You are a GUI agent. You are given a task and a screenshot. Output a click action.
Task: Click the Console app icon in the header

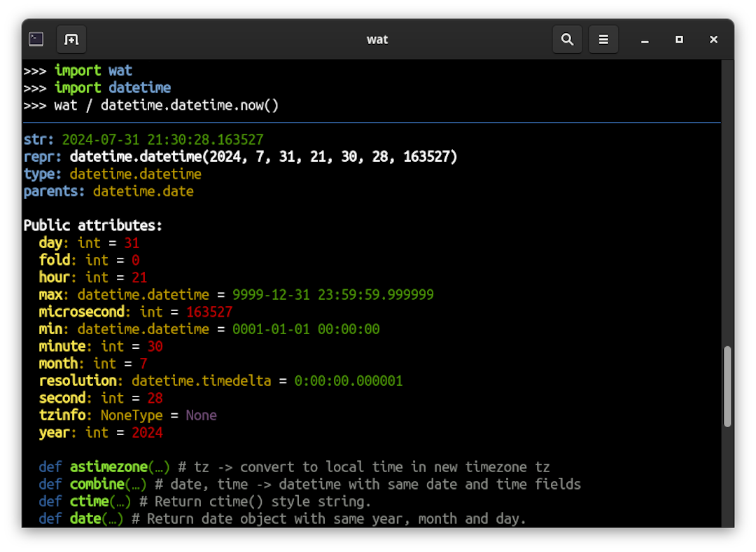[x=36, y=39]
